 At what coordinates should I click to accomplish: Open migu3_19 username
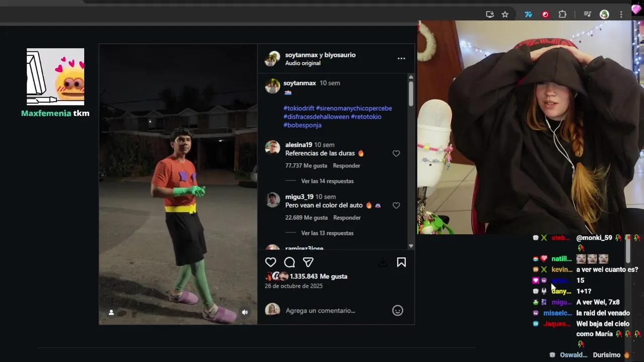point(299,197)
